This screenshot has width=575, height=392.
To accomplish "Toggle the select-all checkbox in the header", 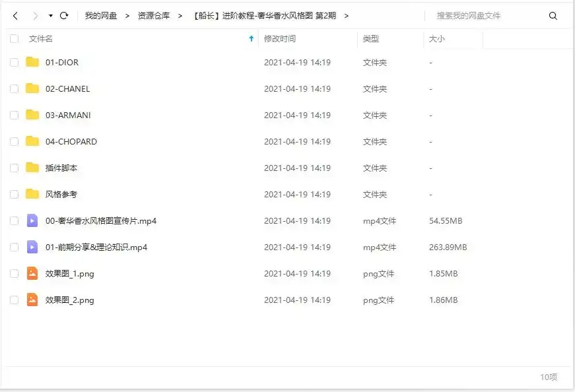I will coord(14,39).
